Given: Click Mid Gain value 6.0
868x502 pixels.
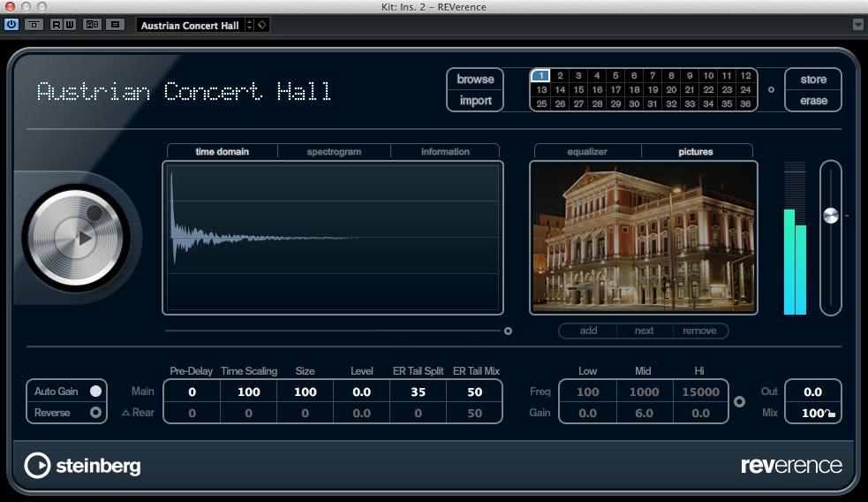Looking at the screenshot, I should [644, 413].
